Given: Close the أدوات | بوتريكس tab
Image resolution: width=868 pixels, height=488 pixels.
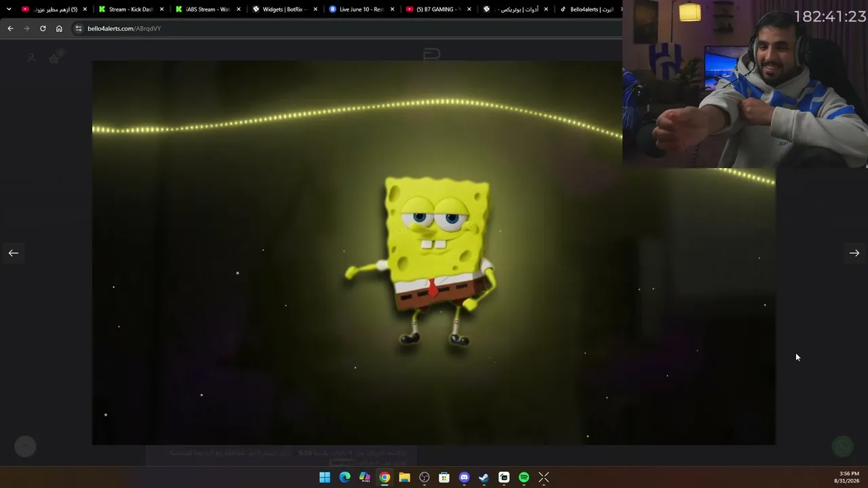Looking at the screenshot, I should (x=546, y=9).
